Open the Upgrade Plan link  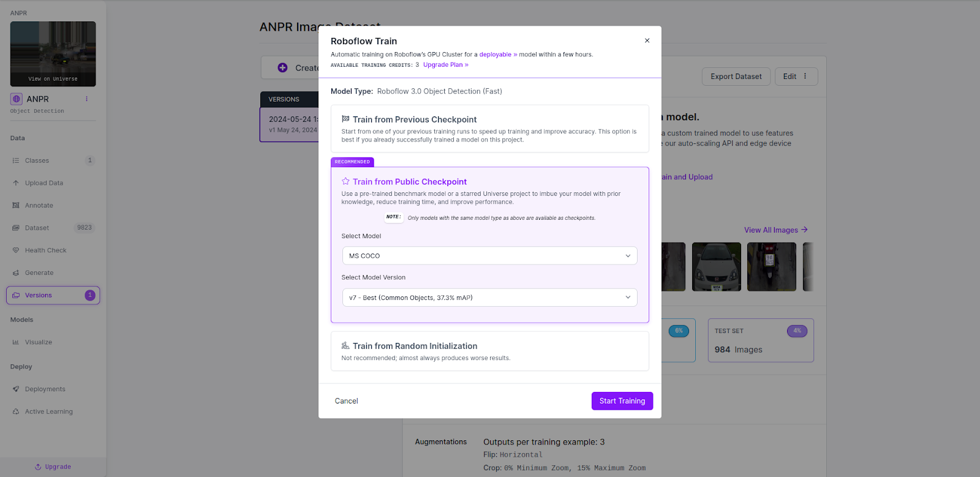[446, 65]
